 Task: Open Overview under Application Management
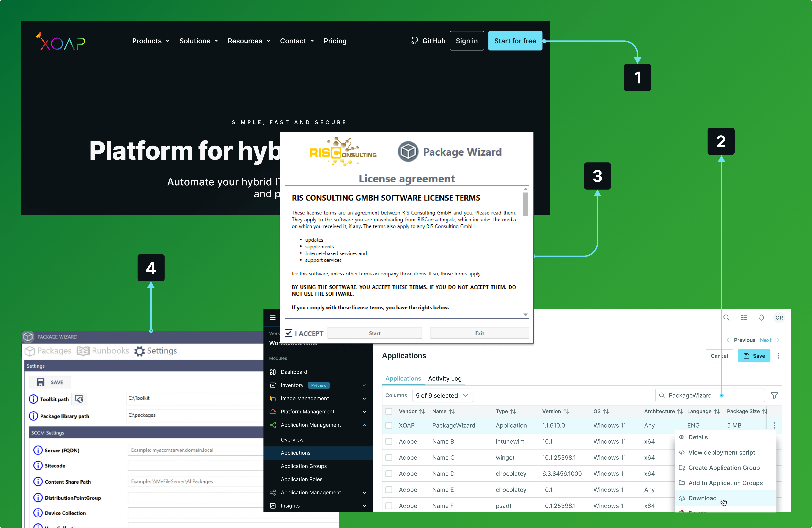point(292,440)
